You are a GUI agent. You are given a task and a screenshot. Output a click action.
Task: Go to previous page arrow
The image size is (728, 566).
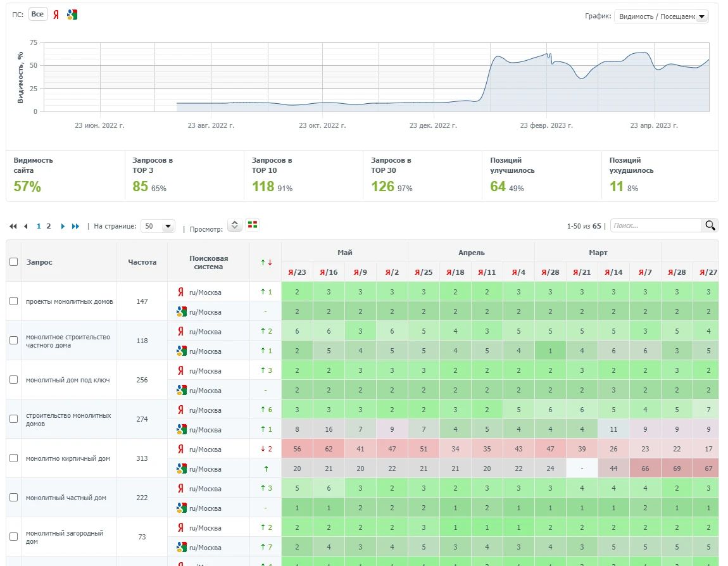[x=26, y=226]
